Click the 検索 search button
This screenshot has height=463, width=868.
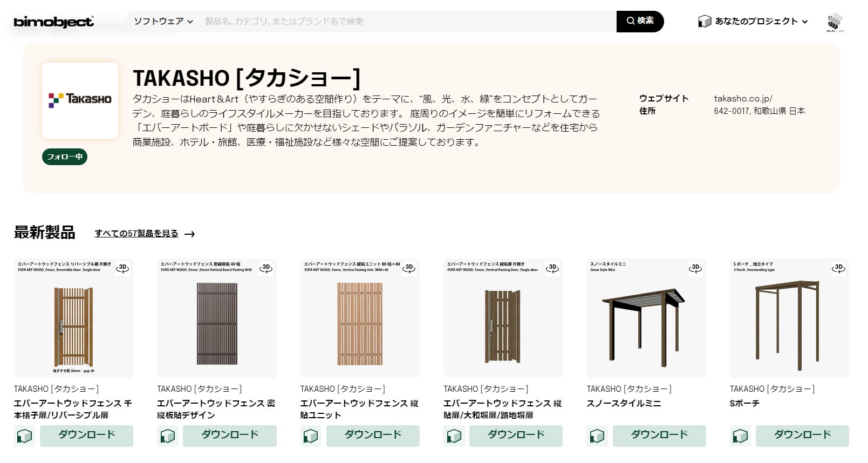(640, 21)
